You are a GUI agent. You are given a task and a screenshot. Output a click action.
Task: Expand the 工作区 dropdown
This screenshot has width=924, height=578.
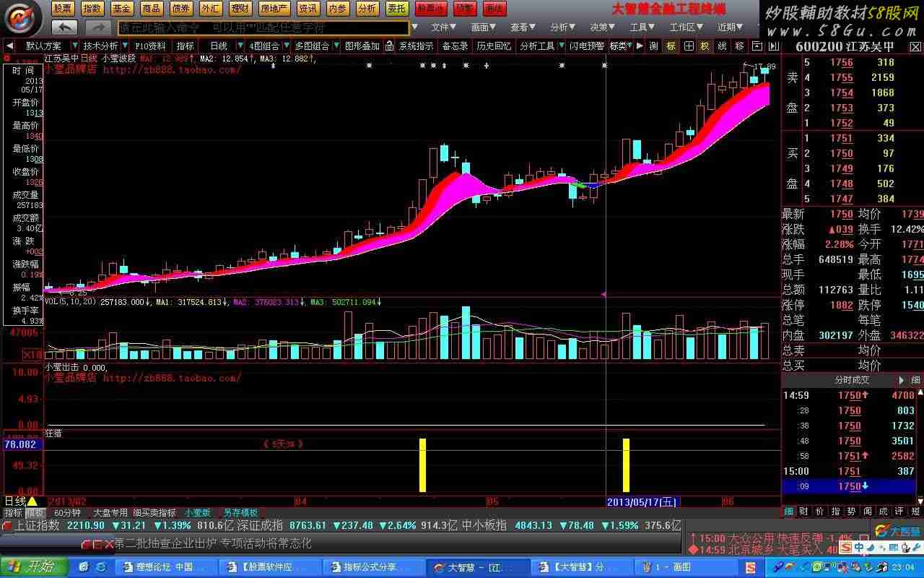(687, 27)
